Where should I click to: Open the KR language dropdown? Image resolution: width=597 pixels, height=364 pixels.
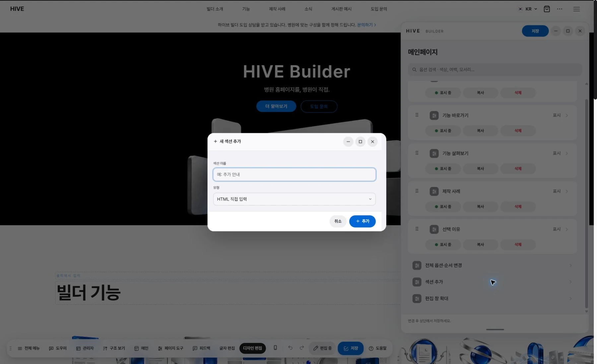(x=528, y=9)
